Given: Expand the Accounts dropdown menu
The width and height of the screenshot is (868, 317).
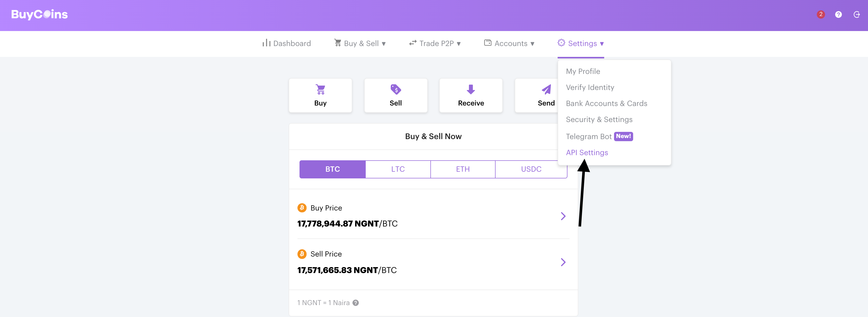Looking at the screenshot, I should pyautogui.click(x=509, y=43).
